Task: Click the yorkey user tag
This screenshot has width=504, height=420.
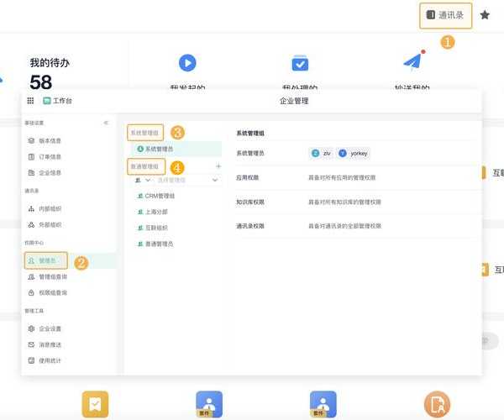Action: [x=354, y=153]
